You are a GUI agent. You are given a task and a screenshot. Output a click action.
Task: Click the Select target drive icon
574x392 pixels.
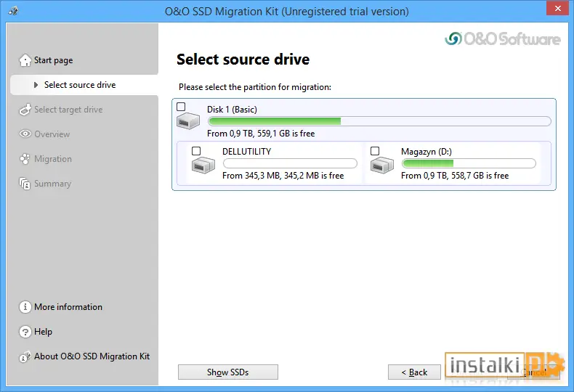[x=25, y=110]
